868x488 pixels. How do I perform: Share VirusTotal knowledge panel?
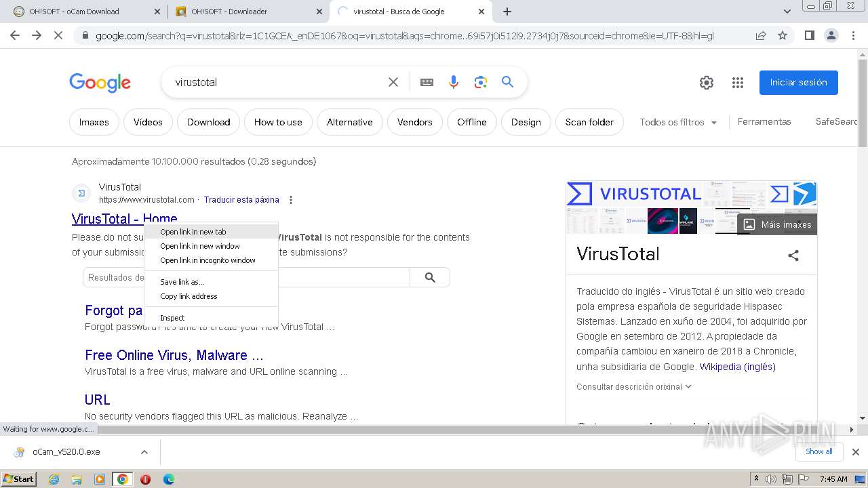pos(793,256)
